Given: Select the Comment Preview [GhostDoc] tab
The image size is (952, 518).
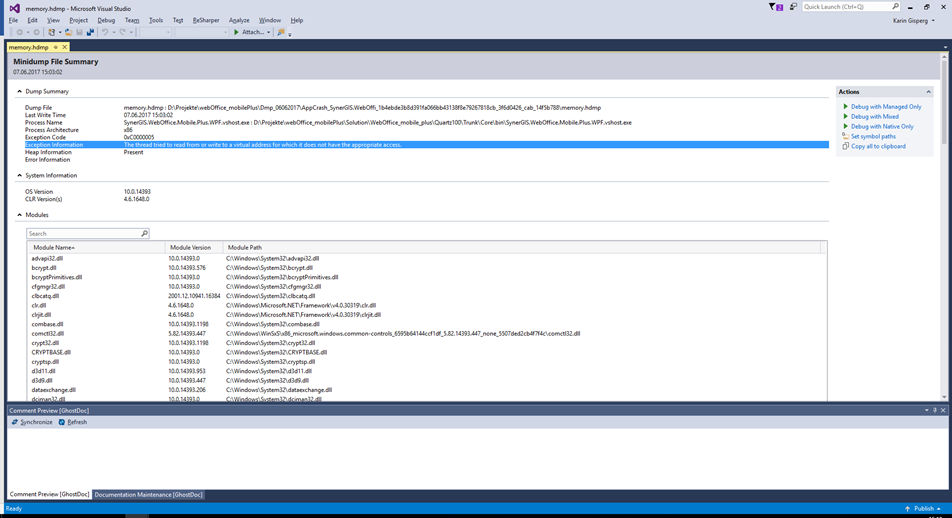Looking at the screenshot, I should [49, 494].
